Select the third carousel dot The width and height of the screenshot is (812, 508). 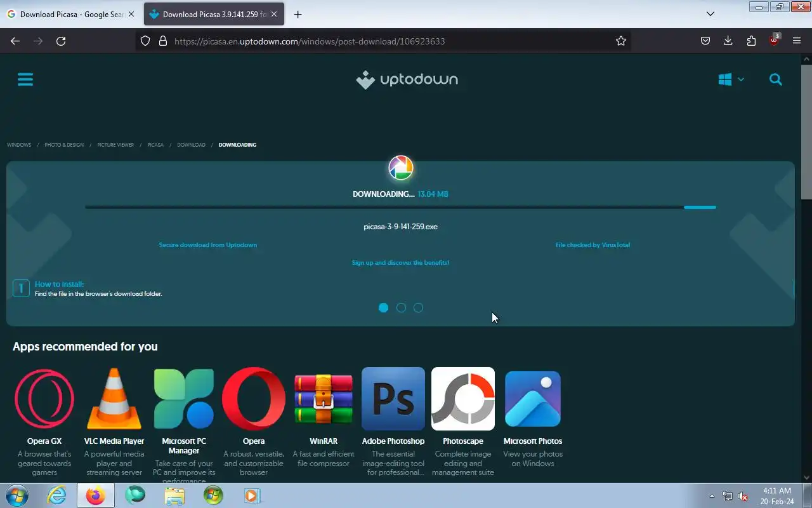(x=418, y=308)
